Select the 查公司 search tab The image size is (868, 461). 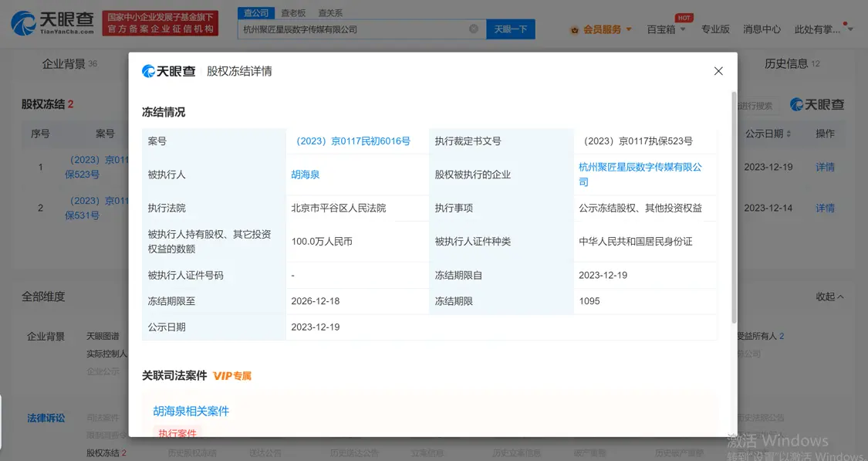click(255, 13)
